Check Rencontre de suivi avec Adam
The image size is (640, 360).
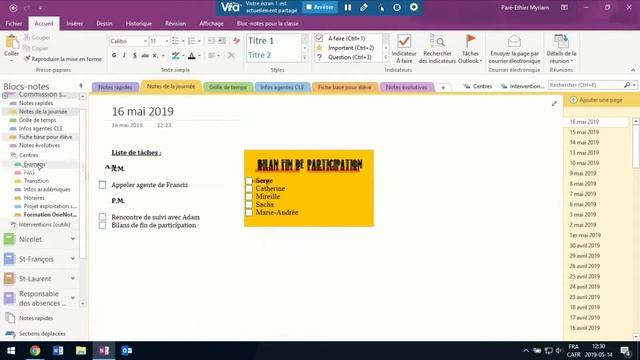[102, 217]
